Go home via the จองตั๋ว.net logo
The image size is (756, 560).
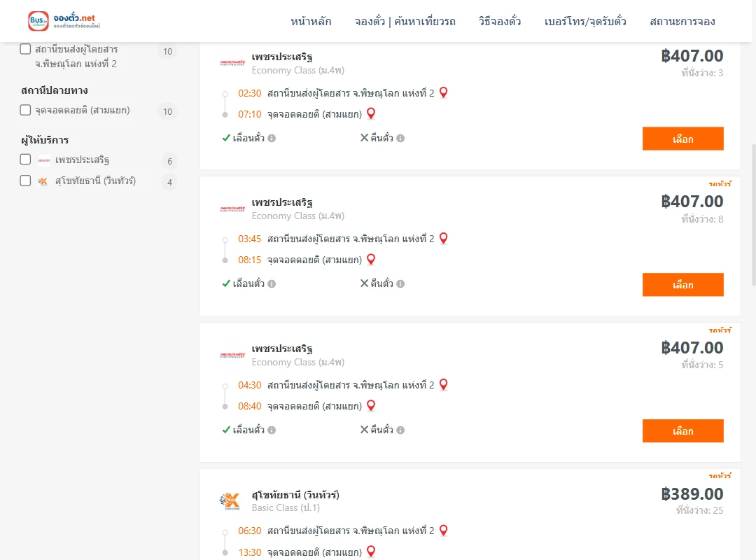(64, 21)
